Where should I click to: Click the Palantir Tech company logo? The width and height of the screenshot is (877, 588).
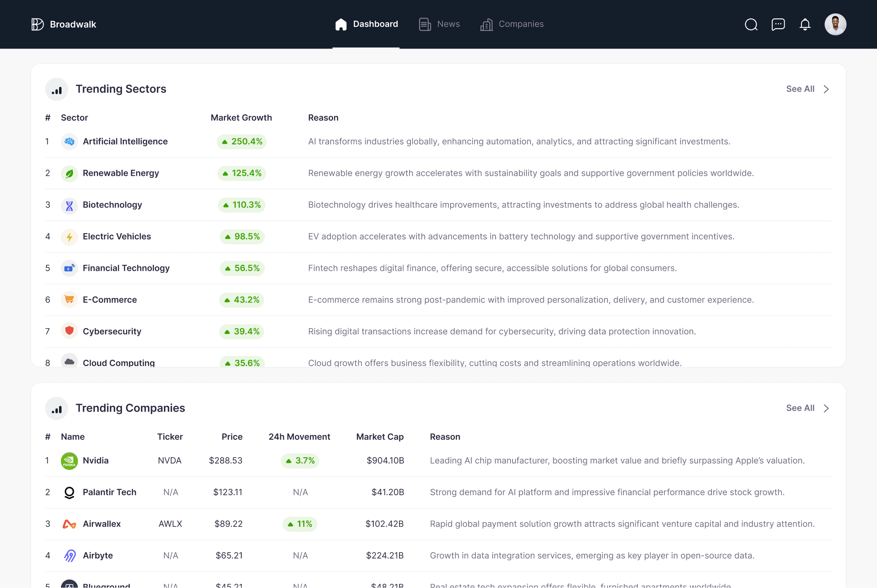[x=69, y=492]
